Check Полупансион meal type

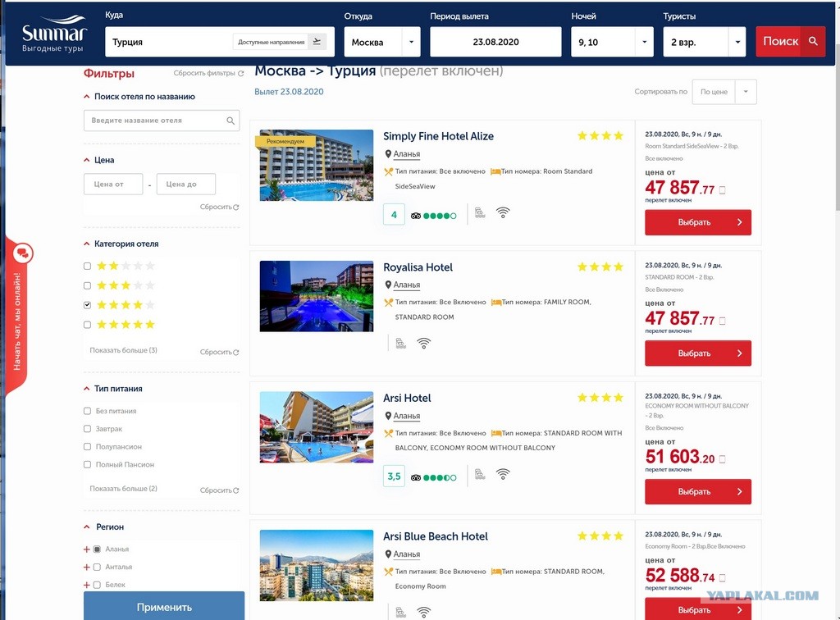tap(87, 446)
